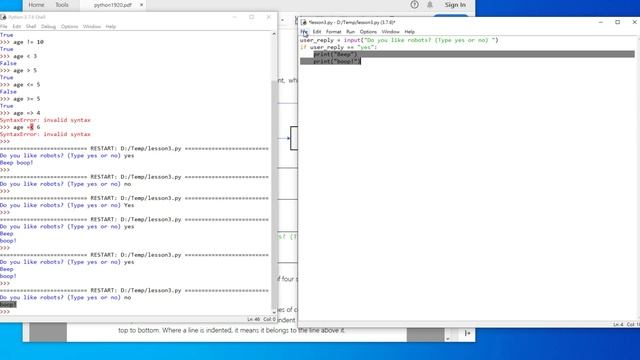Open Edit menu in lesson3.py editor

pos(317,32)
